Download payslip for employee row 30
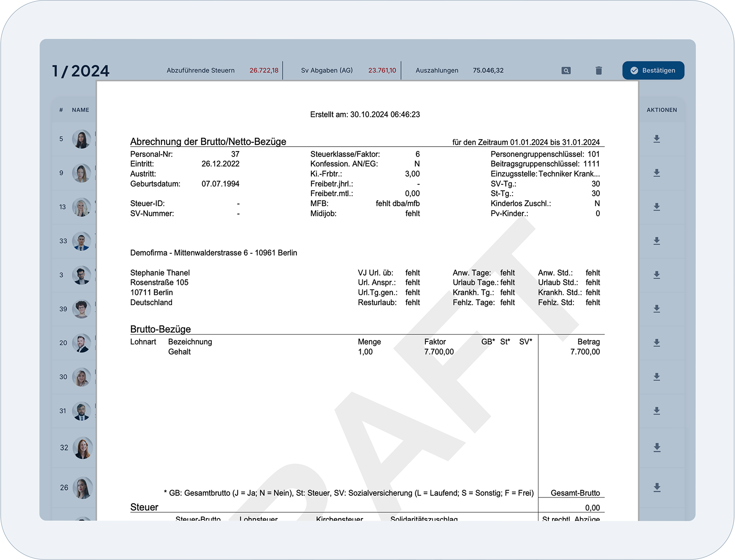The height and width of the screenshot is (560, 735). [x=657, y=377]
